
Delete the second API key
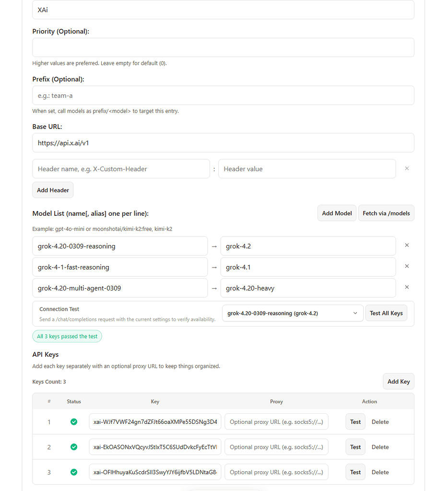(380, 447)
